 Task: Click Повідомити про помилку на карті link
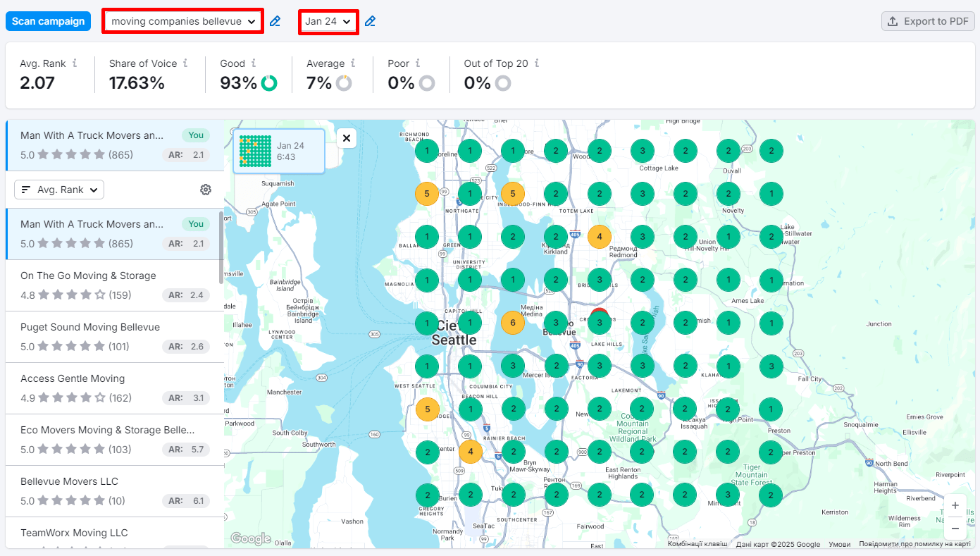point(915,544)
